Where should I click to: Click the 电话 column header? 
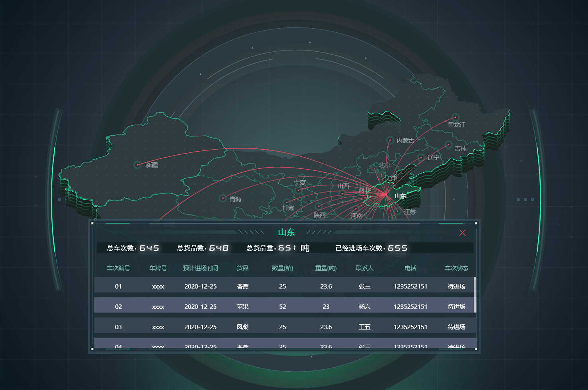point(410,268)
